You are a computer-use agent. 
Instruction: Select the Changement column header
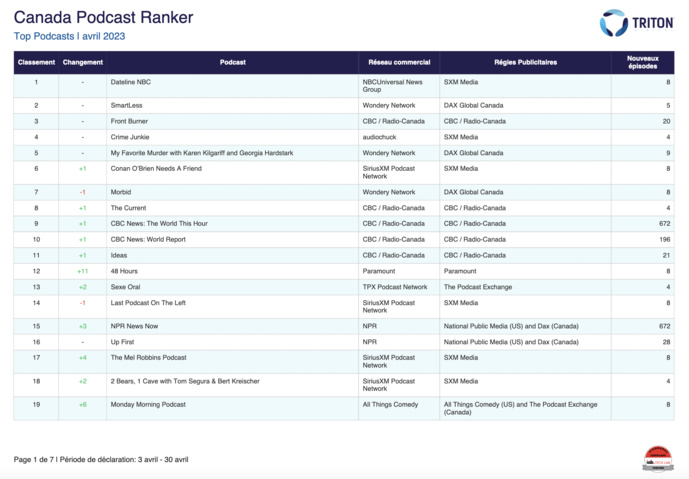tap(83, 62)
